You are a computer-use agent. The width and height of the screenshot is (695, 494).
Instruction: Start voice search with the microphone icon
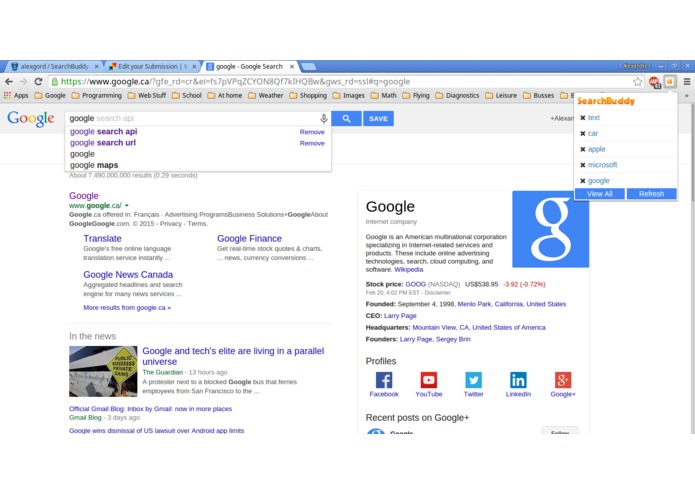click(324, 118)
